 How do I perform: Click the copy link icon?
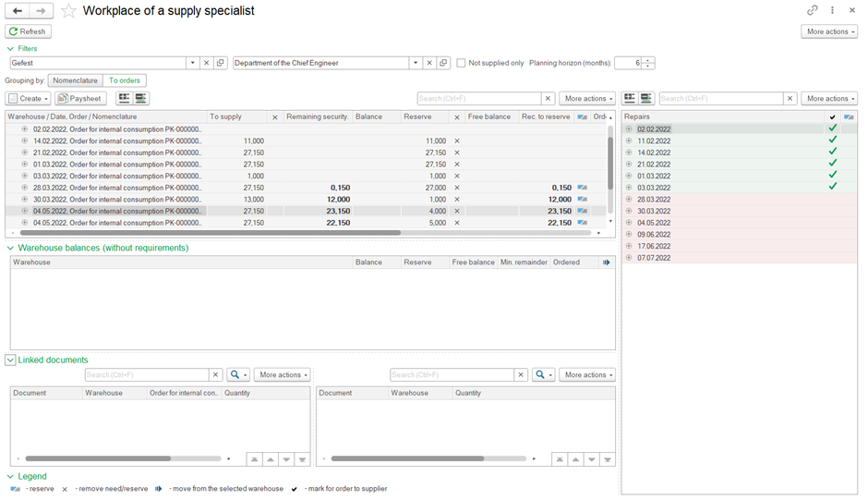click(813, 10)
